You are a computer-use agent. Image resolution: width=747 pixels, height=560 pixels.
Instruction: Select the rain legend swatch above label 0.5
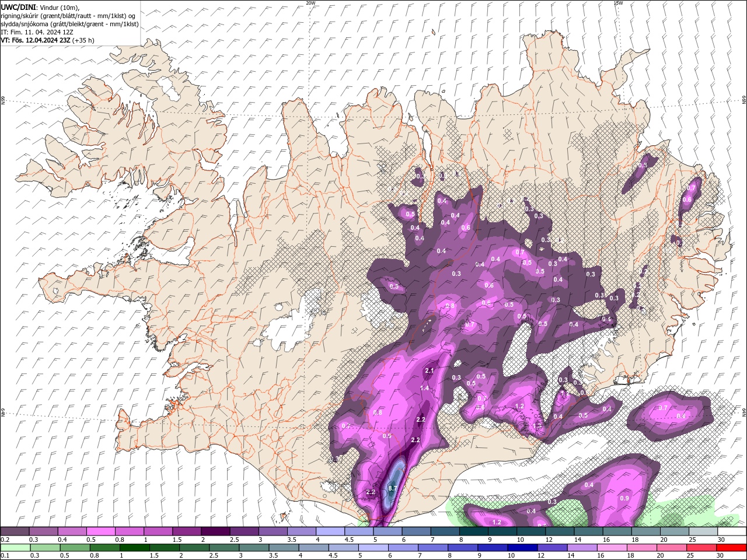pyautogui.click(x=75, y=548)
